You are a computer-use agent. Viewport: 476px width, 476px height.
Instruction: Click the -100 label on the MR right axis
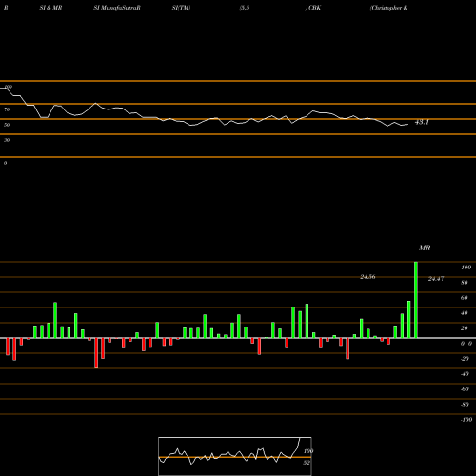point(466,420)
